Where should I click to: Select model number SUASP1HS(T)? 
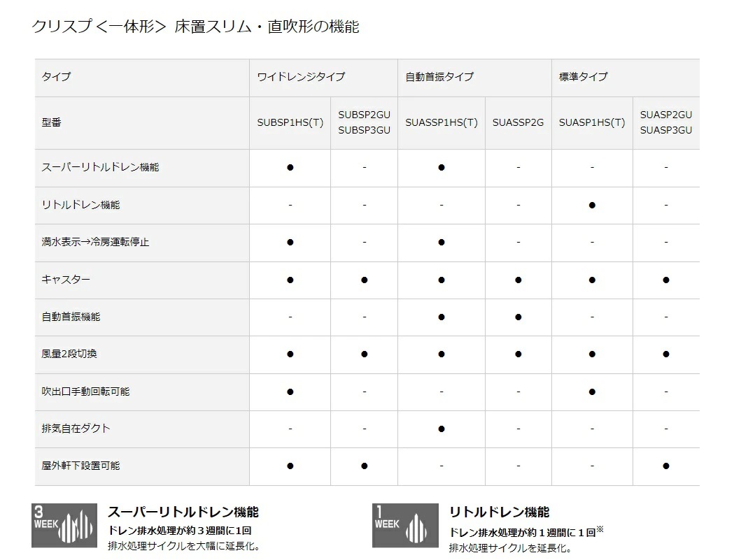pyautogui.click(x=592, y=123)
